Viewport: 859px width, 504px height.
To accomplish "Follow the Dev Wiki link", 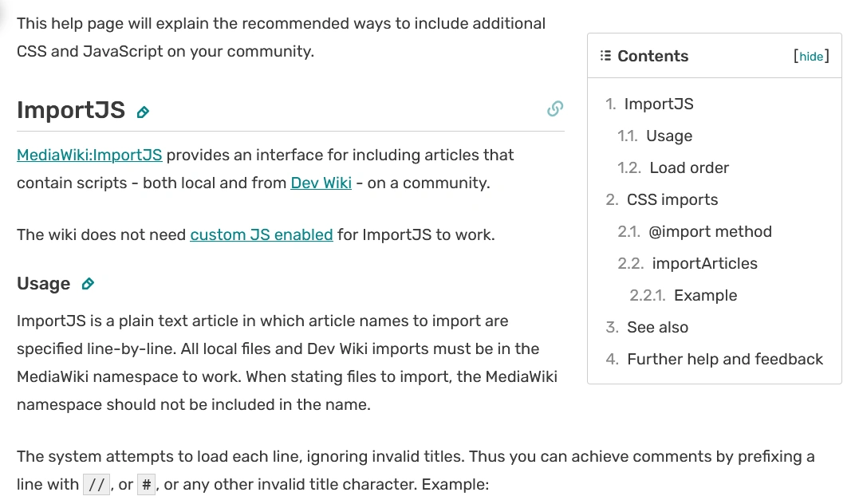I will point(321,183).
